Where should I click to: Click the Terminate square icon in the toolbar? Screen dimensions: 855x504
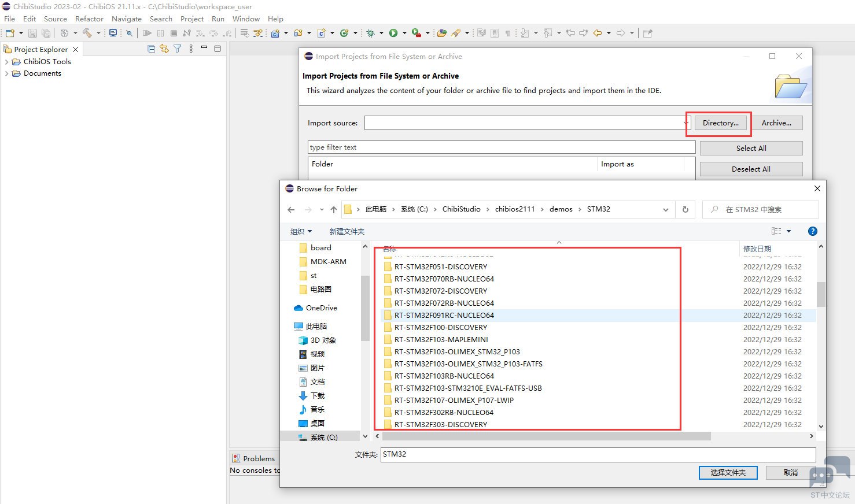174,33
